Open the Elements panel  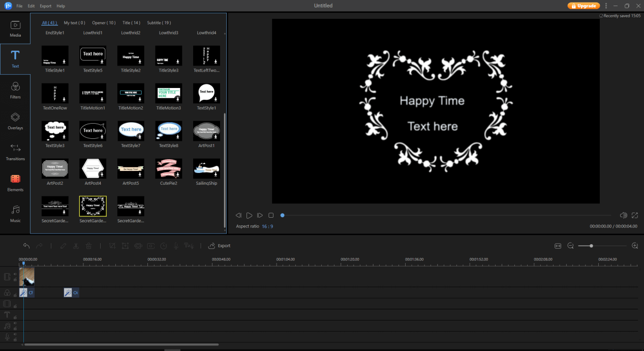point(15,182)
